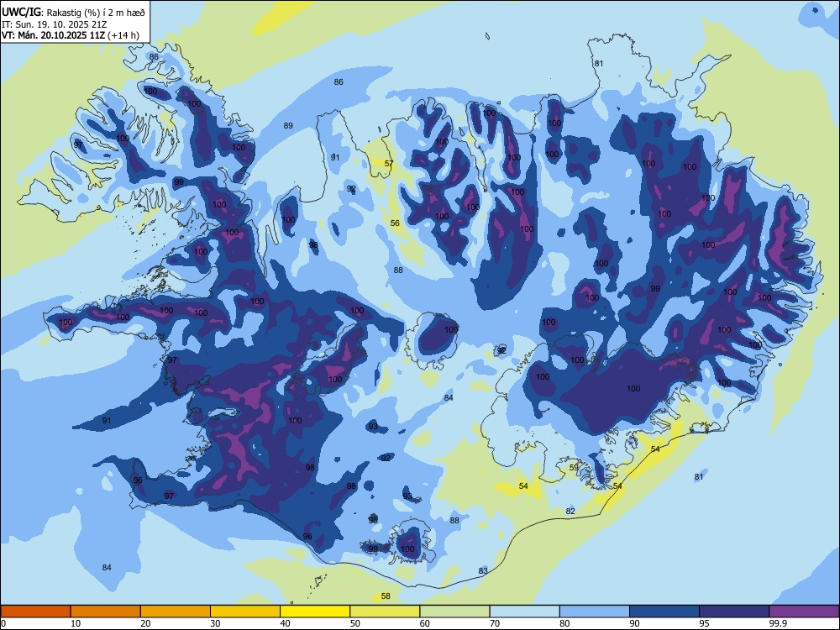840x630 pixels.
Task: Select the 30–40 golden legend color box
Action: pyautogui.click(x=245, y=612)
